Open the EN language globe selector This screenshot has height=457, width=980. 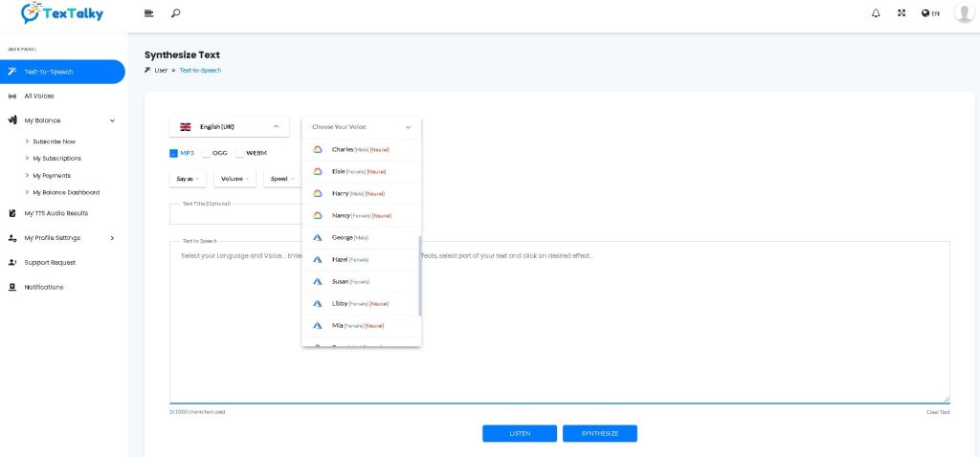click(930, 13)
